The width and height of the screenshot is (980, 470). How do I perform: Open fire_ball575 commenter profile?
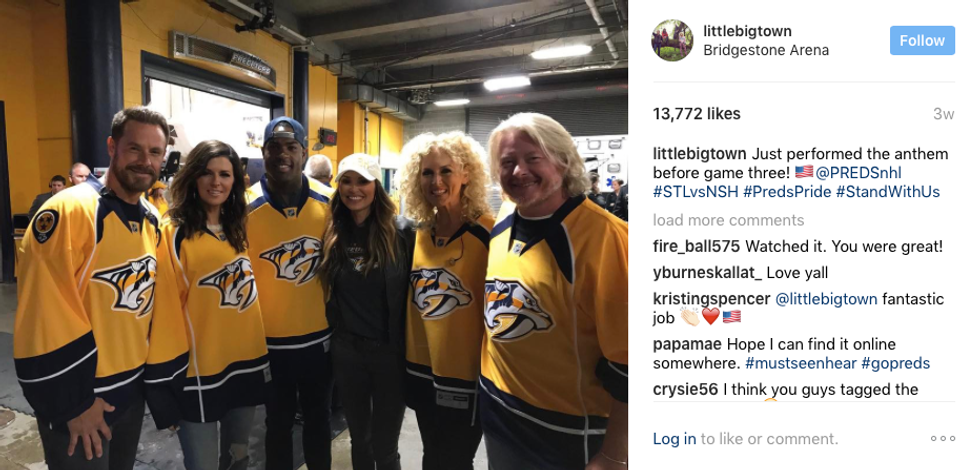tap(697, 246)
